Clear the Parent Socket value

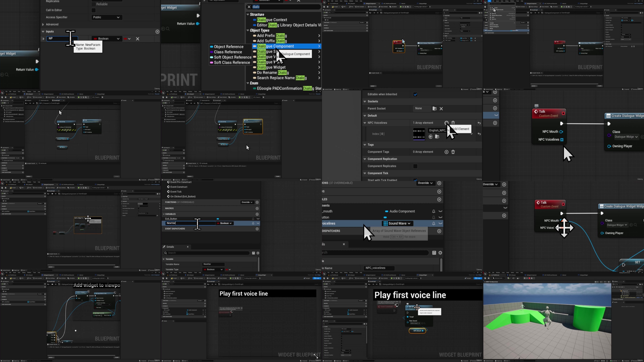click(441, 109)
